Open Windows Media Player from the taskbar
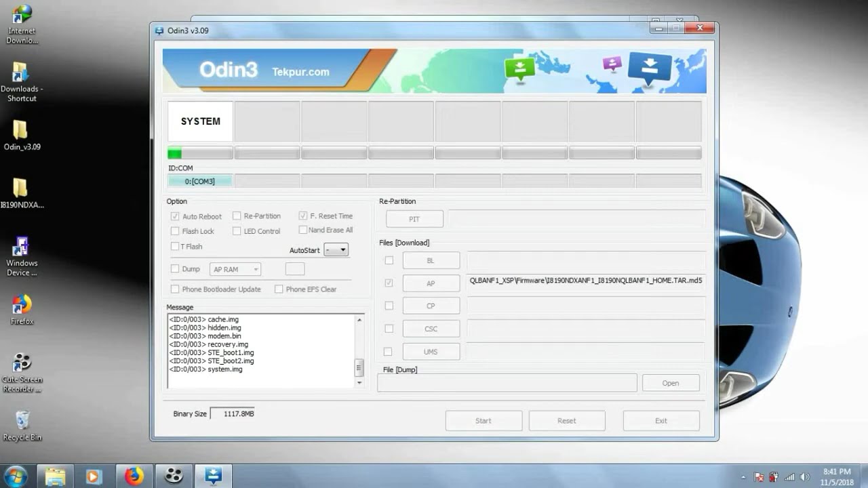 click(x=94, y=476)
